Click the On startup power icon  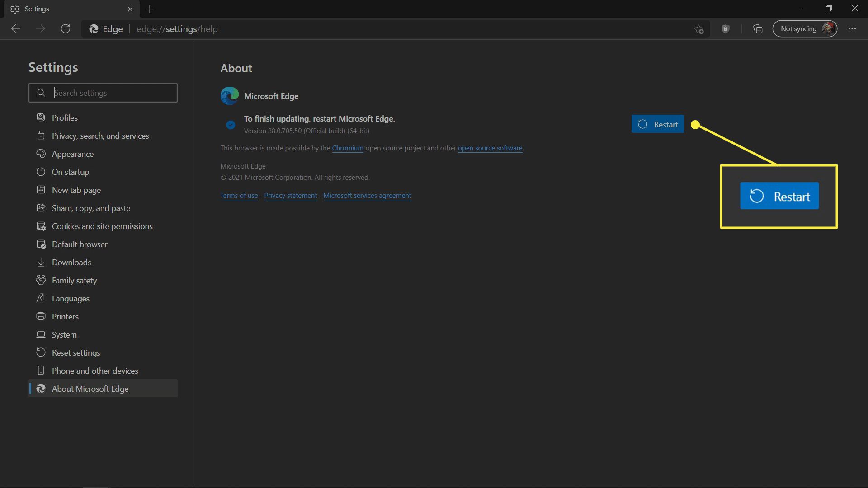41,171
